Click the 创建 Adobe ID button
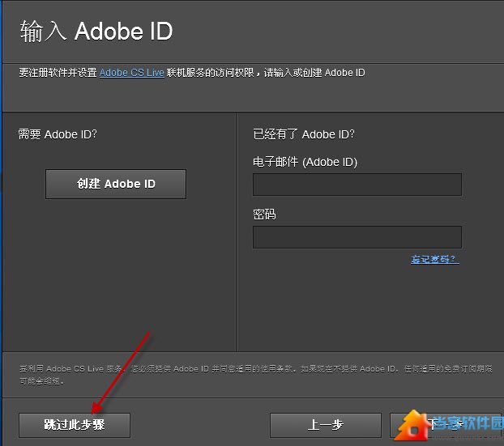This screenshot has height=446, width=504. pyautogui.click(x=116, y=184)
